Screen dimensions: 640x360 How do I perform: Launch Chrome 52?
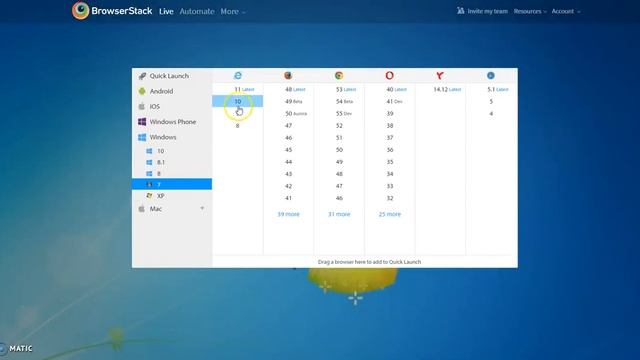click(339, 126)
